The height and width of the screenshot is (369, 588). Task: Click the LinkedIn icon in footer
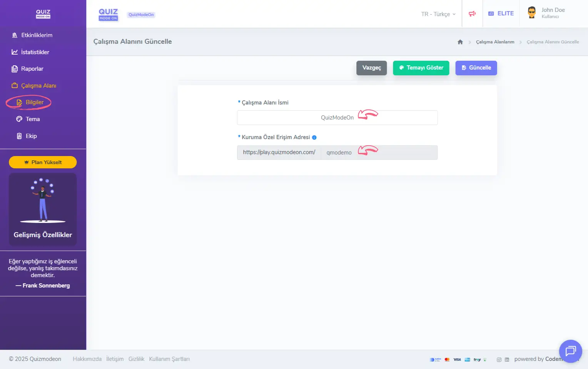507,360
